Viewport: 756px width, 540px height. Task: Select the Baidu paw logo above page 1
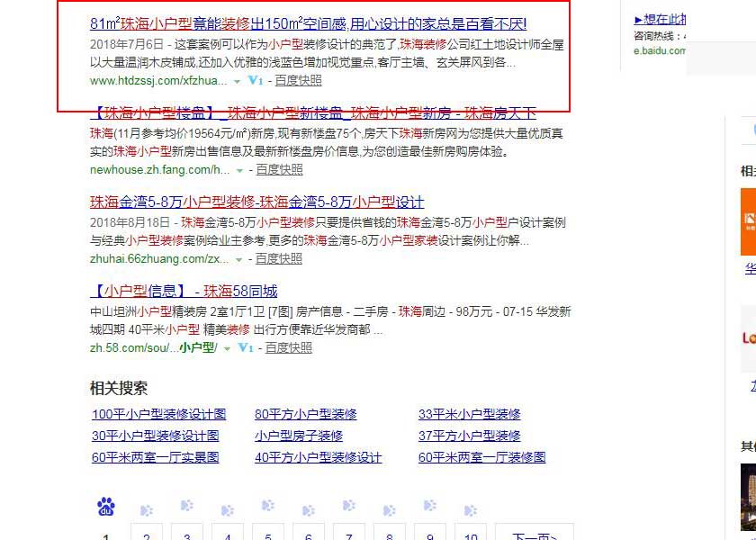[x=106, y=508]
